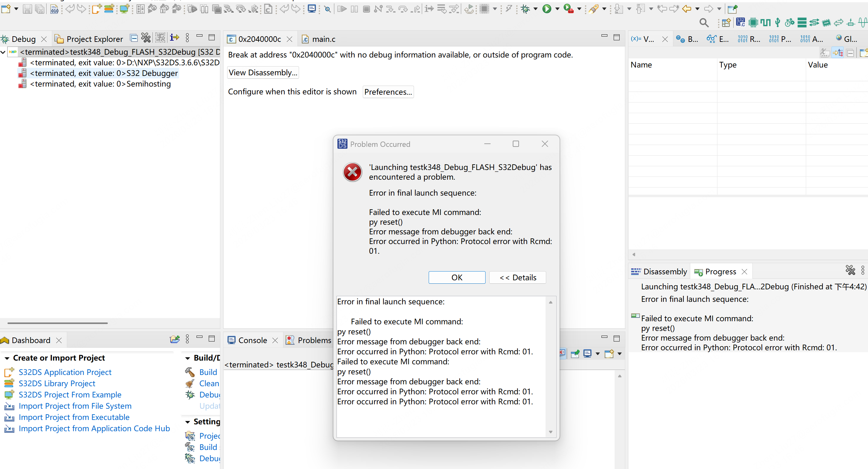Click the project from example toolbar icon

tap(124, 9)
